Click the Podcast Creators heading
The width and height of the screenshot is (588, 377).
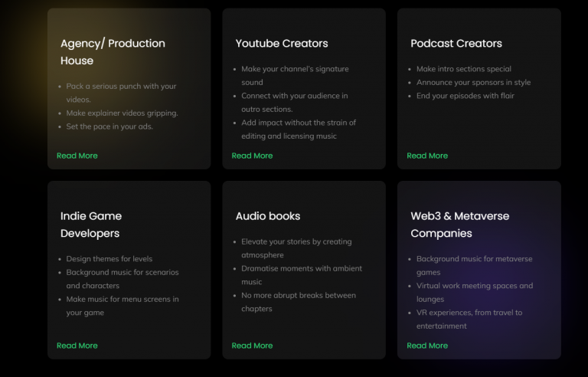click(456, 43)
